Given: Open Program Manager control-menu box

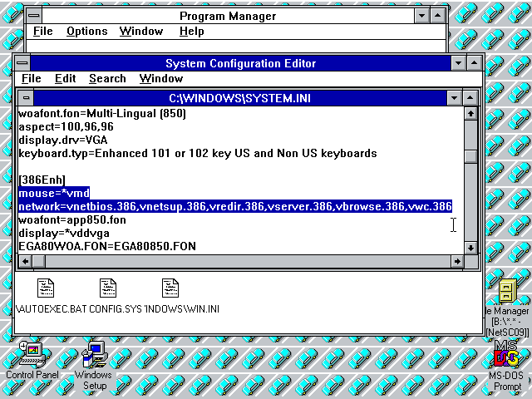Looking at the screenshot, I should point(34,16).
